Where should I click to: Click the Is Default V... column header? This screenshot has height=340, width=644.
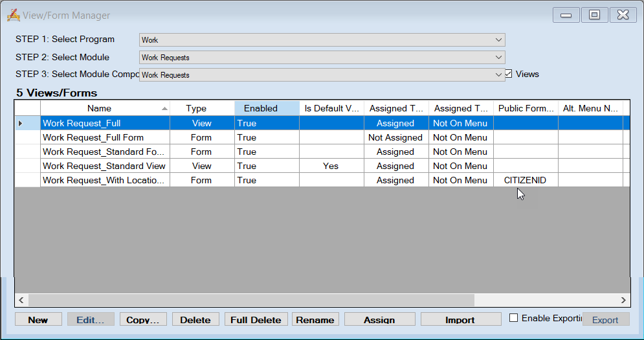point(332,109)
